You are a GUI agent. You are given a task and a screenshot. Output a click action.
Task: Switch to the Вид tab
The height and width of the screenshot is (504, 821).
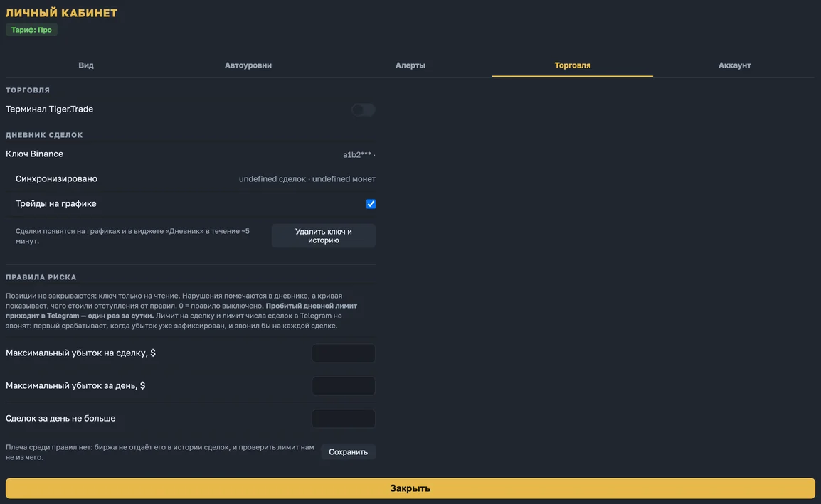point(86,65)
